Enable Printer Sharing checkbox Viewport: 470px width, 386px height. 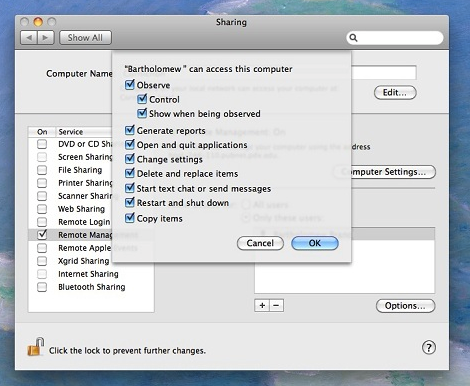coord(42,183)
